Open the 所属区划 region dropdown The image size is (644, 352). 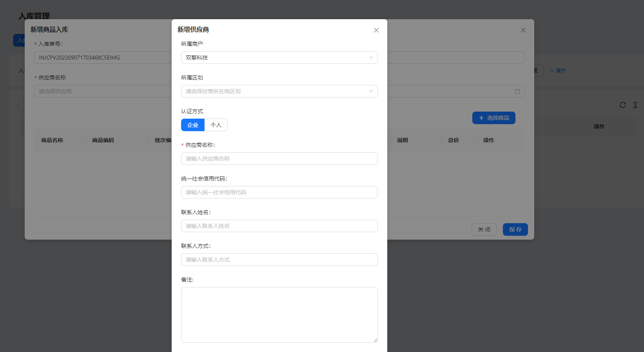(279, 91)
